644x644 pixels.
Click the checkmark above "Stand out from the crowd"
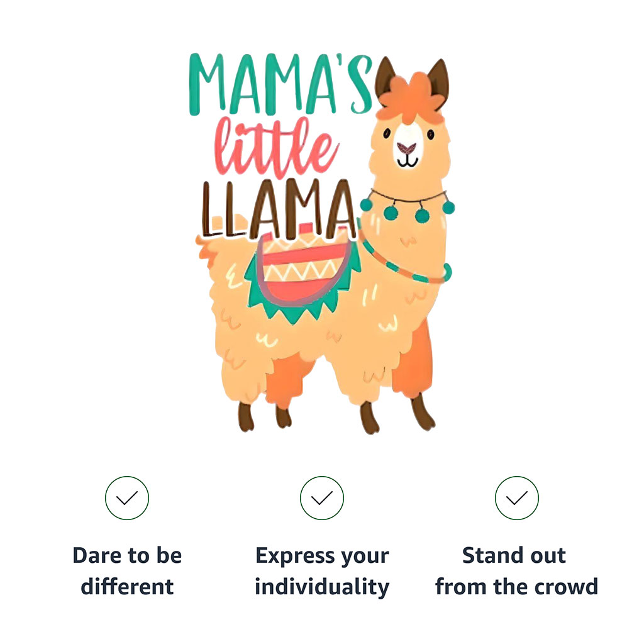pos(517,498)
